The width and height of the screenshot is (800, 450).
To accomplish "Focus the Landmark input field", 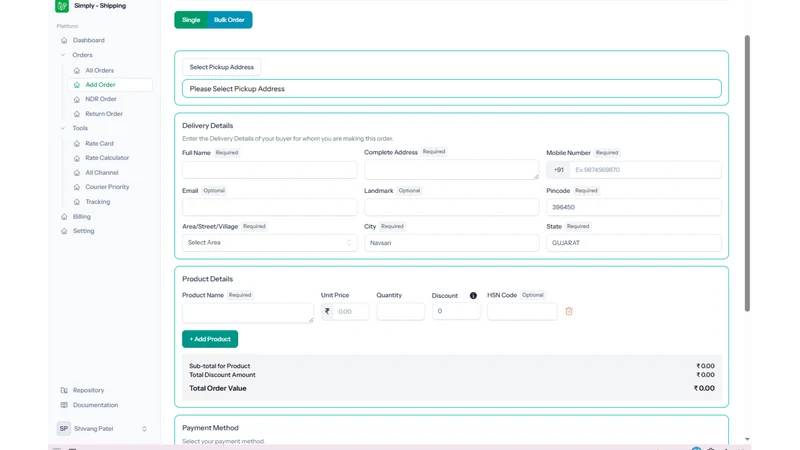I will (452, 207).
